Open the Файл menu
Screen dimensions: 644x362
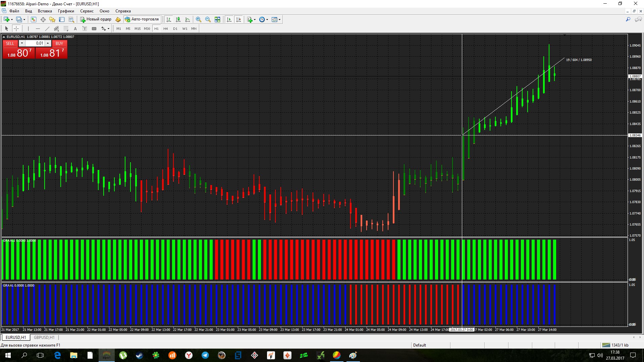(x=14, y=11)
